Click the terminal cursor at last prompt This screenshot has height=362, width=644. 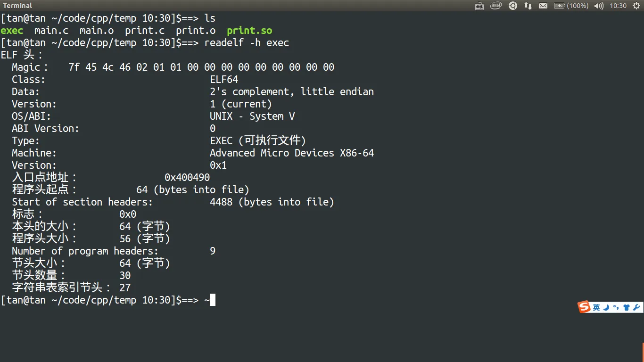click(213, 300)
